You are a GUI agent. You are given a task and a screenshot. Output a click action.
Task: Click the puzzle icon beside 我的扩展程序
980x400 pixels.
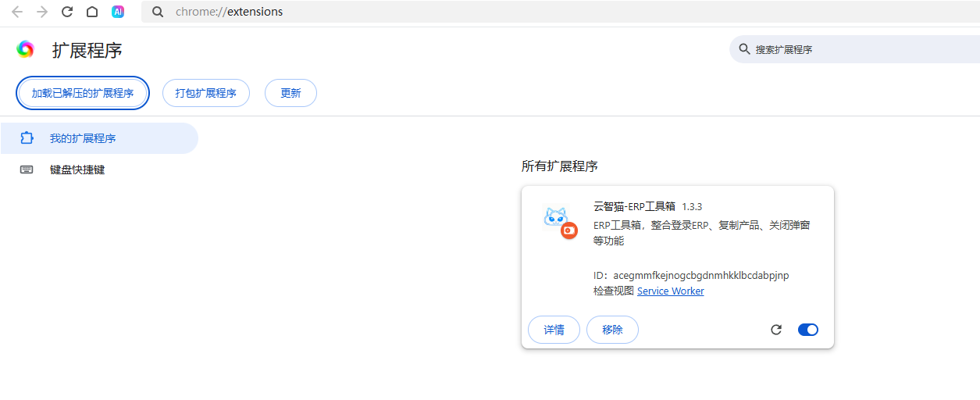pyautogui.click(x=27, y=138)
